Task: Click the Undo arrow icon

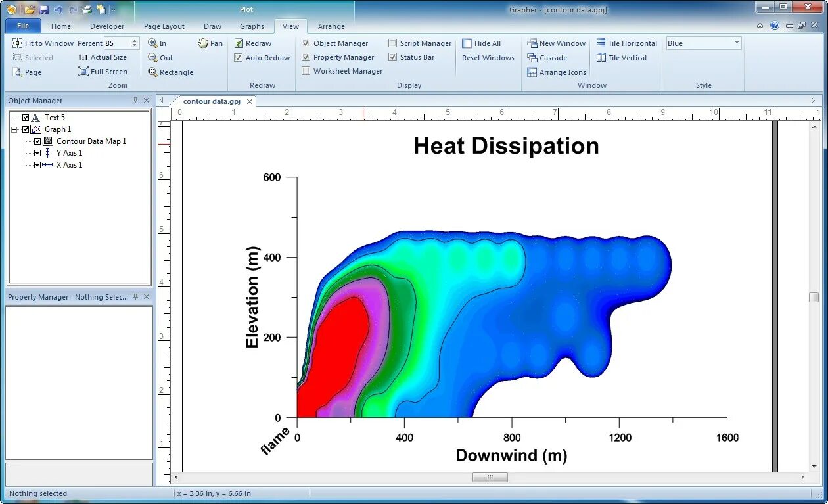Action: pos(58,10)
